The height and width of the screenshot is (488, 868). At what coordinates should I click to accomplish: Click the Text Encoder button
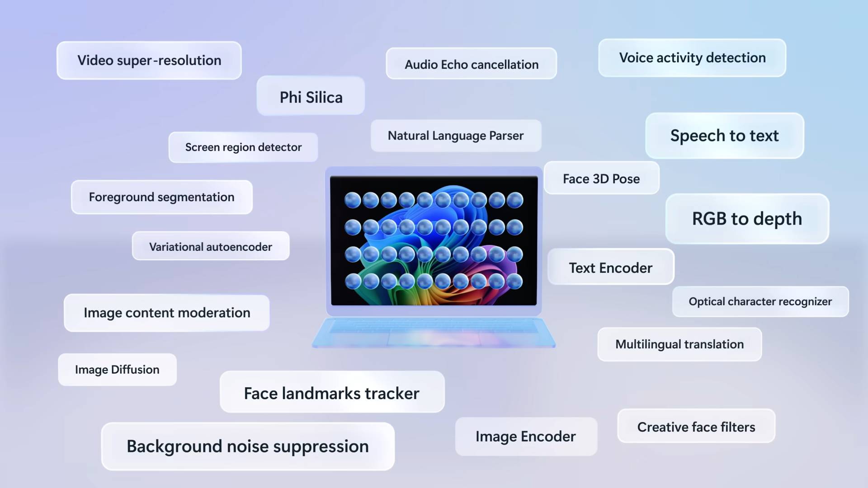[x=610, y=267]
